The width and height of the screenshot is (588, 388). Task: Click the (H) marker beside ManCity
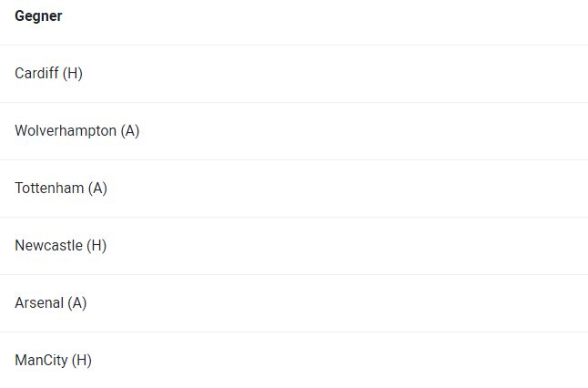82,361
